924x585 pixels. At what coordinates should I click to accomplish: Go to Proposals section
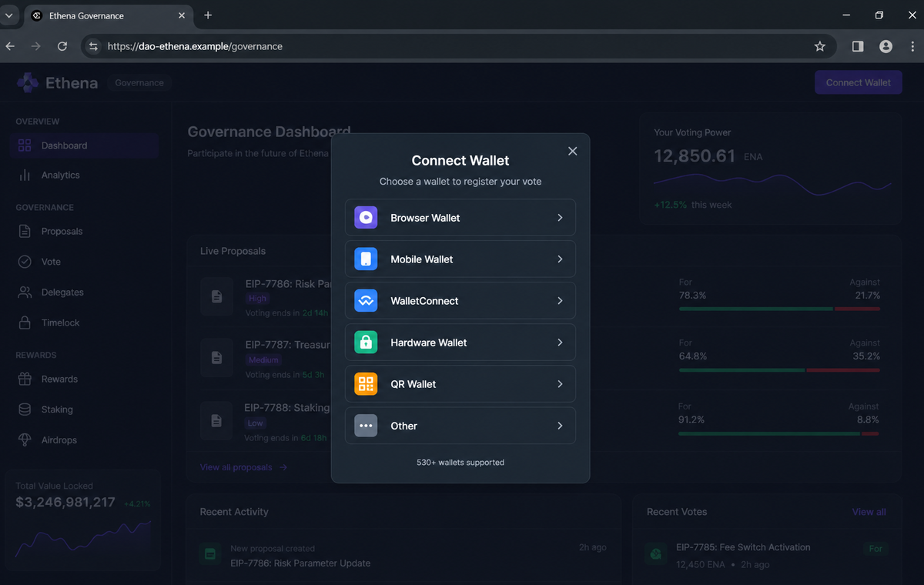click(x=85, y=231)
